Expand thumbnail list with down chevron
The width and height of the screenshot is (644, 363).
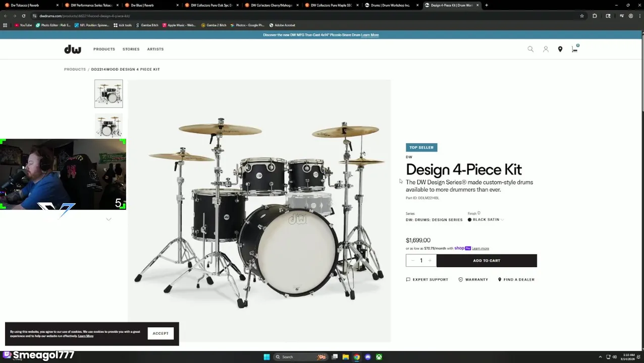[109, 219]
